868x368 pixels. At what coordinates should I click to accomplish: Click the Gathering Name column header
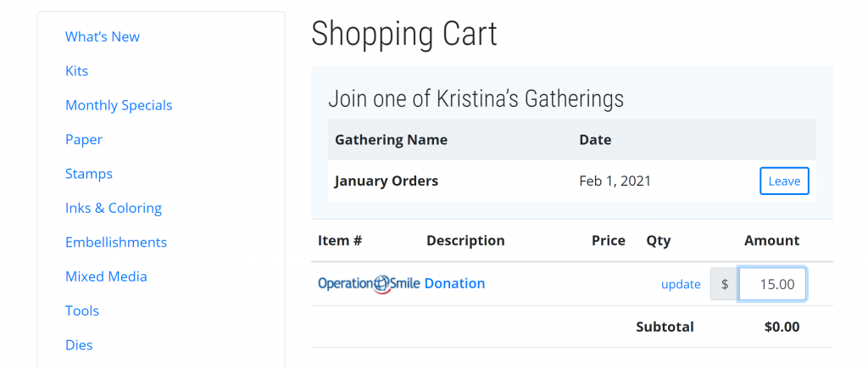[x=391, y=139]
